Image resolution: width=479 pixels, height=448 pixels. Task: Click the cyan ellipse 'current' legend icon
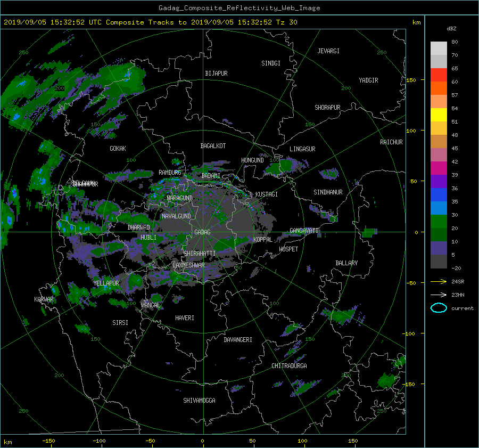439,308
